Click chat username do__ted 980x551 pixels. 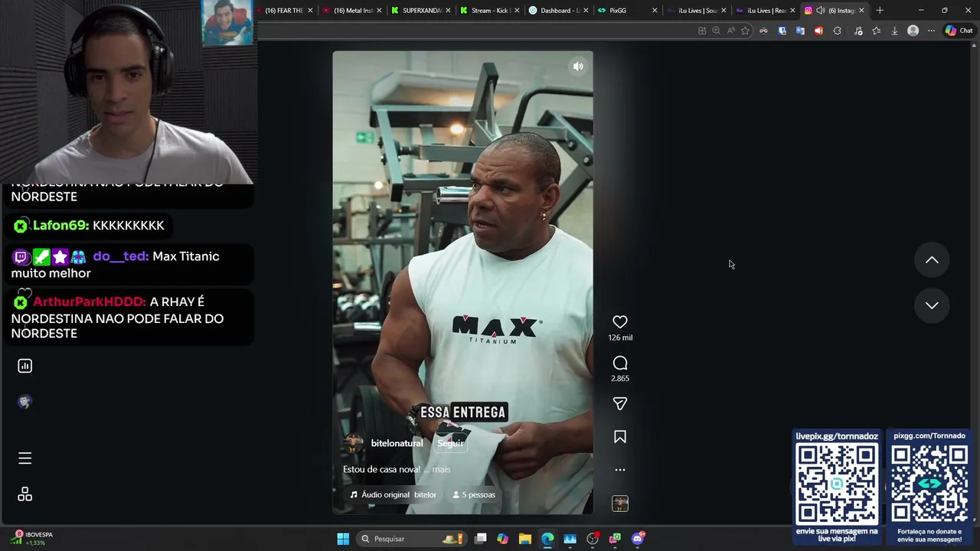(121, 256)
